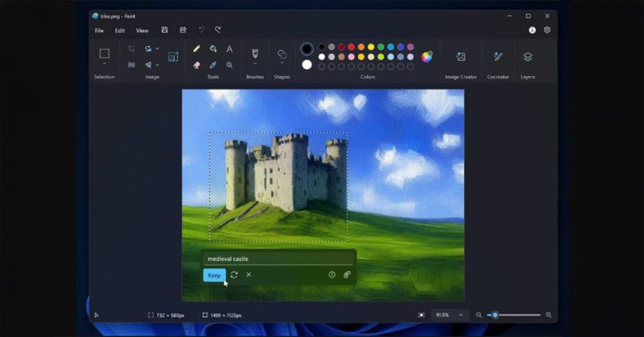Screen dimensions: 644x337
Task: Open the Image Creator panel
Action: [461, 57]
